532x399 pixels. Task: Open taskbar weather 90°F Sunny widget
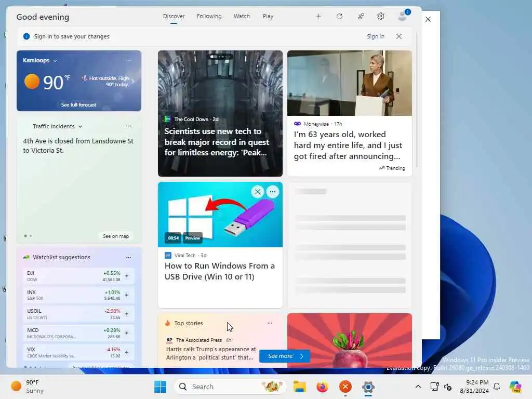tap(27, 387)
